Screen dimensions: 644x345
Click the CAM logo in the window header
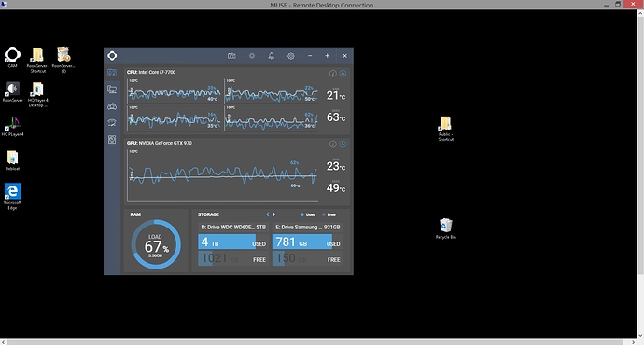[x=112, y=56]
